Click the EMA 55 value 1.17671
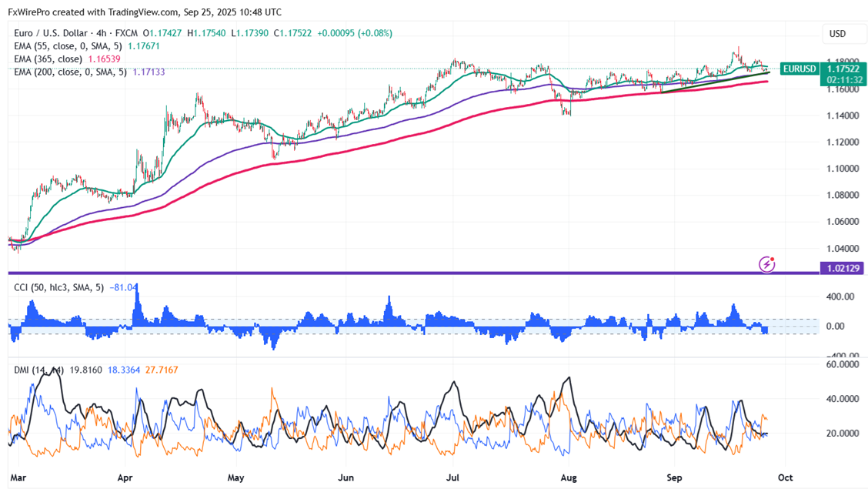 tap(143, 46)
